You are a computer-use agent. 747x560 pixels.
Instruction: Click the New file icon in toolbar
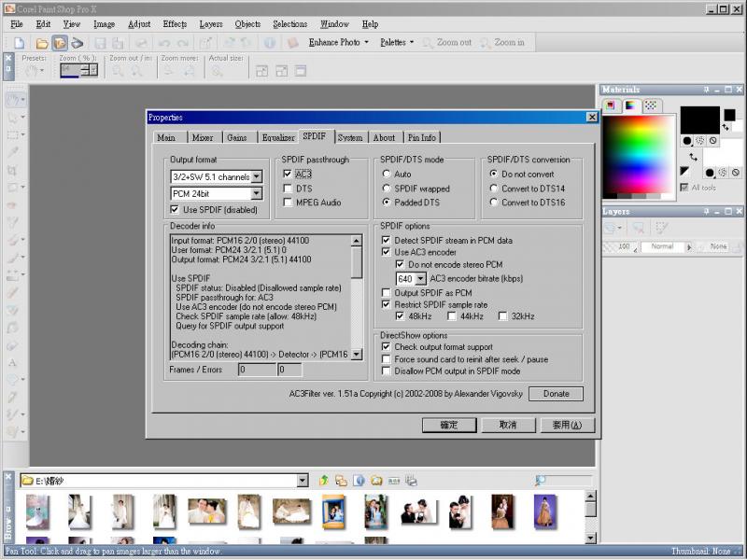coord(19,43)
